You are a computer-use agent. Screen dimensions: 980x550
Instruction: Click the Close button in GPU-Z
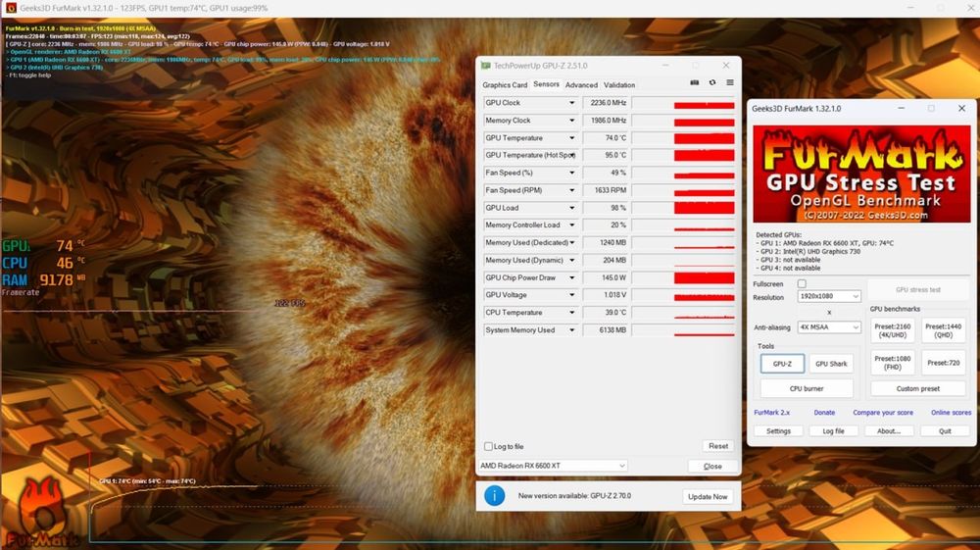pos(712,467)
